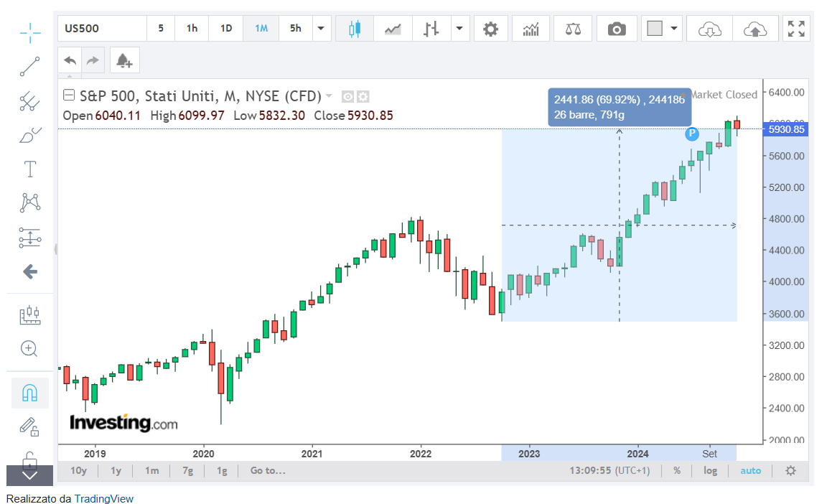Click the Go to... button
The image size is (827, 504).
point(268,470)
